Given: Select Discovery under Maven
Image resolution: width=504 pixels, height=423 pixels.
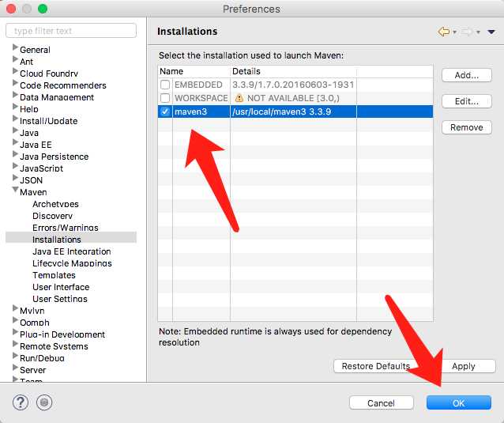Looking at the screenshot, I should 52,216.
